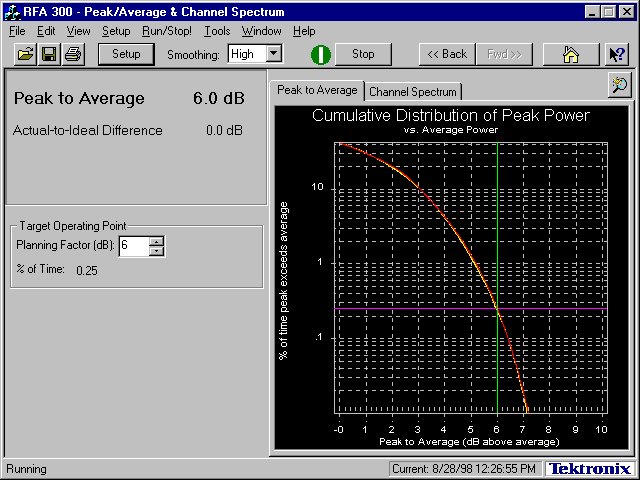Increase Planning Factor with up arrow

(156, 241)
